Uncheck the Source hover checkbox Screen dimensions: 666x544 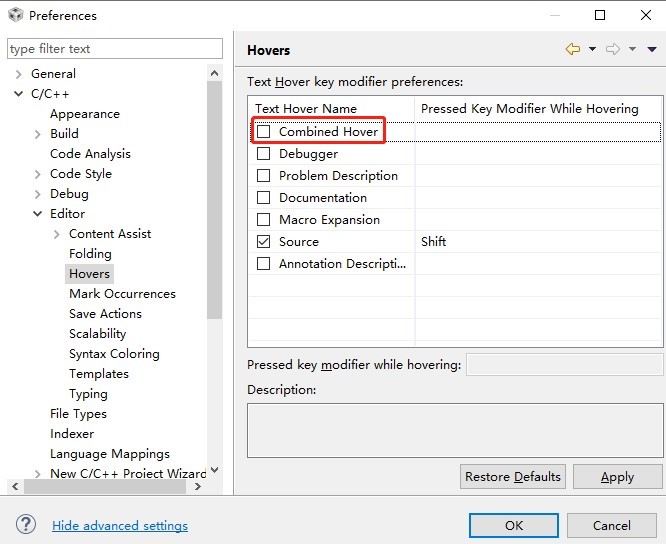click(x=264, y=242)
